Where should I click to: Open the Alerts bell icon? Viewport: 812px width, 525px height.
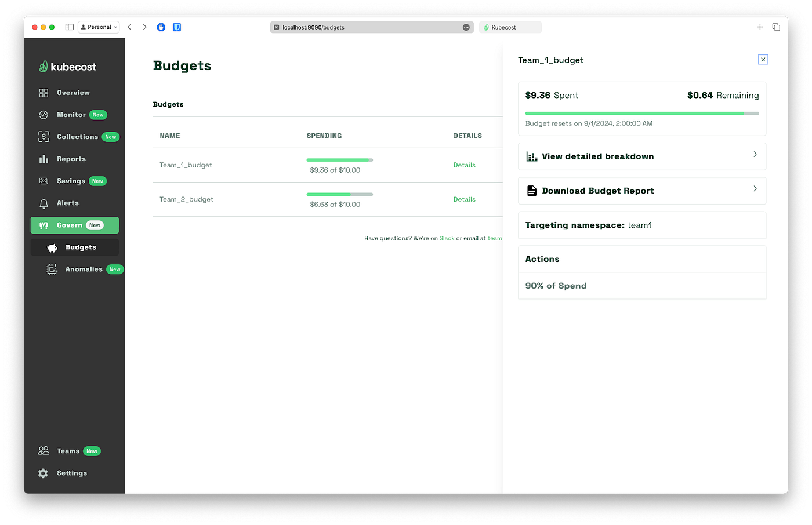(x=43, y=203)
